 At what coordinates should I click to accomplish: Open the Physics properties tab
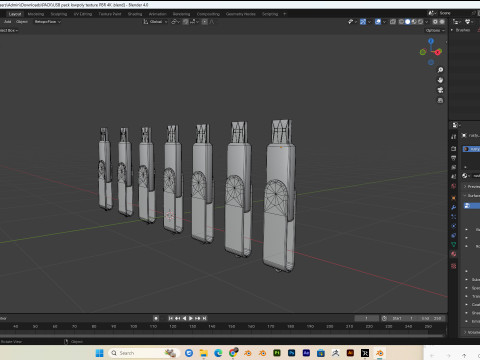(x=453, y=226)
